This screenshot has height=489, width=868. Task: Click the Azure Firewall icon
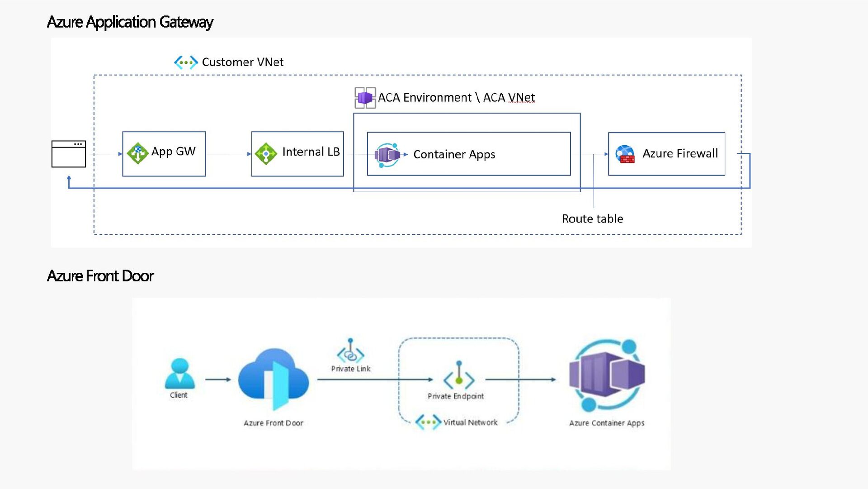625,154
